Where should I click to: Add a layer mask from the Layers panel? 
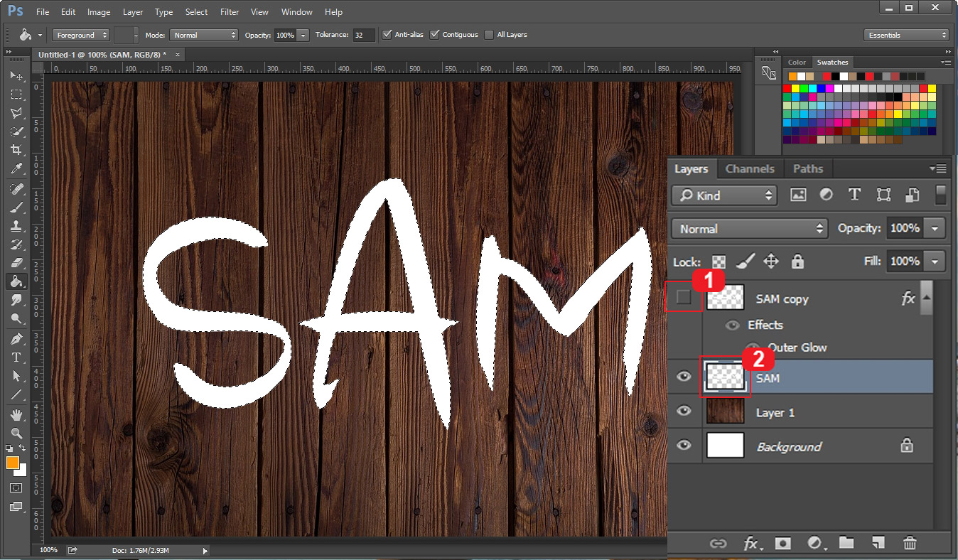782,543
